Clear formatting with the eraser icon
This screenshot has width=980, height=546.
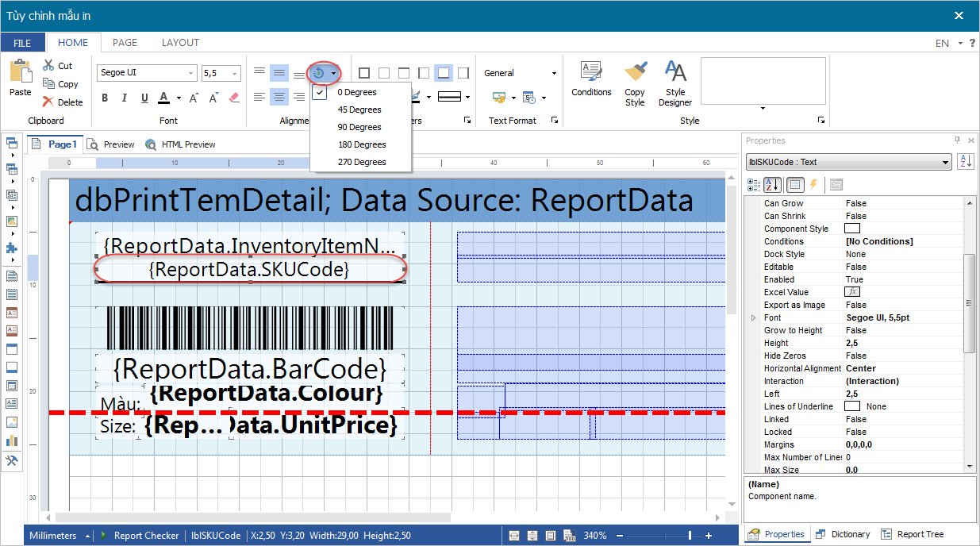[x=233, y=98]
